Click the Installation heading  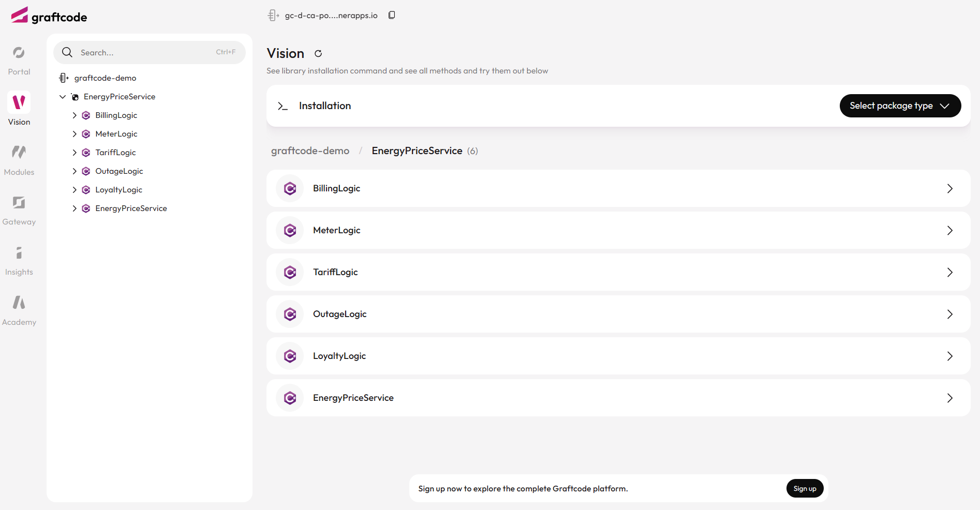(x=325, y=106)
